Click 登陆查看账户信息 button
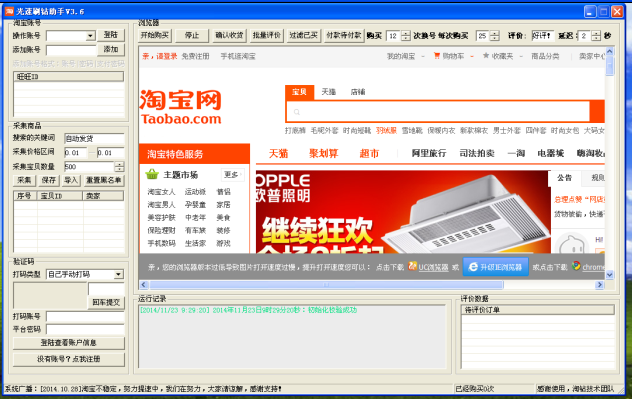632x399 pixels. coord(69,343)
